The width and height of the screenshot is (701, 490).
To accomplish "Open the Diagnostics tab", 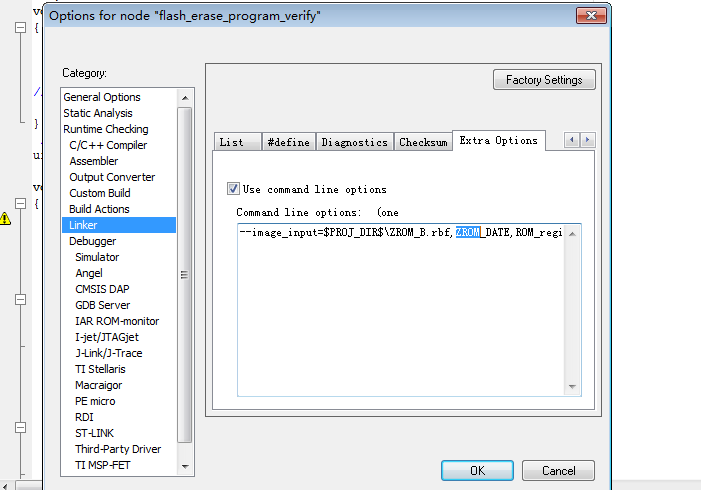I will (355, 142).
